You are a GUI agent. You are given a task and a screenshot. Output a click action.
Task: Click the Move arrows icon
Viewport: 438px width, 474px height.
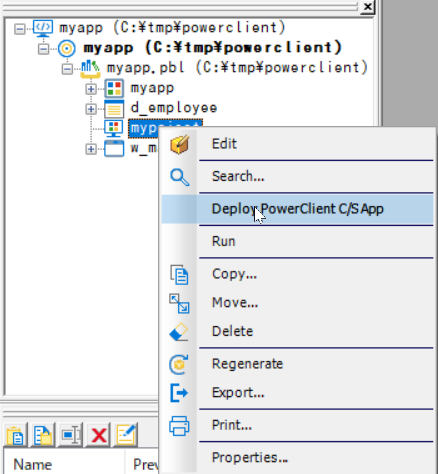[179, 303]
